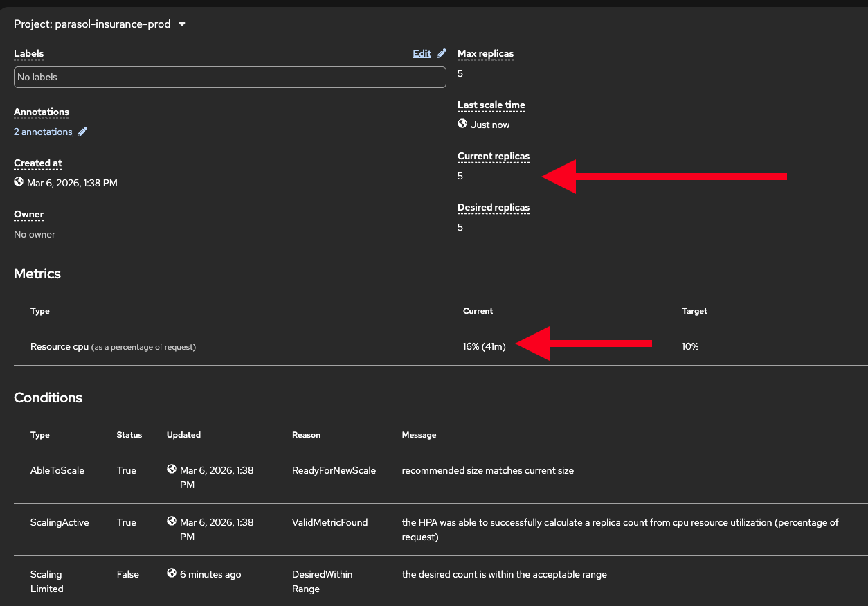Click the Last scale time label
Screen dimensions: 868x606
pos(491,105)
